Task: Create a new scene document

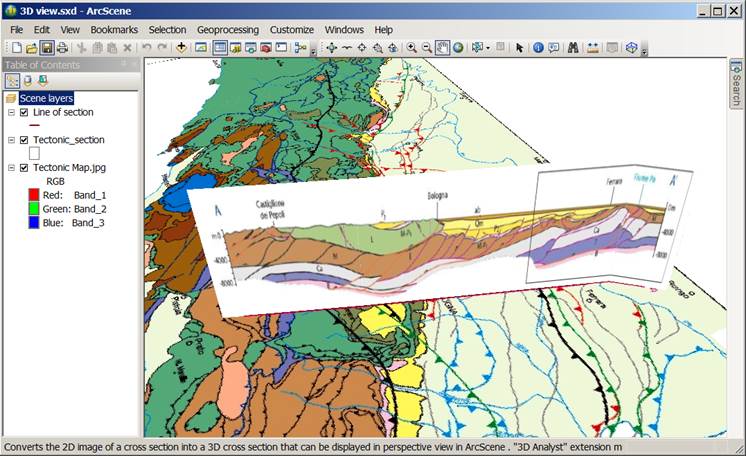Action: pyautogui.click(x=17, y=48)
